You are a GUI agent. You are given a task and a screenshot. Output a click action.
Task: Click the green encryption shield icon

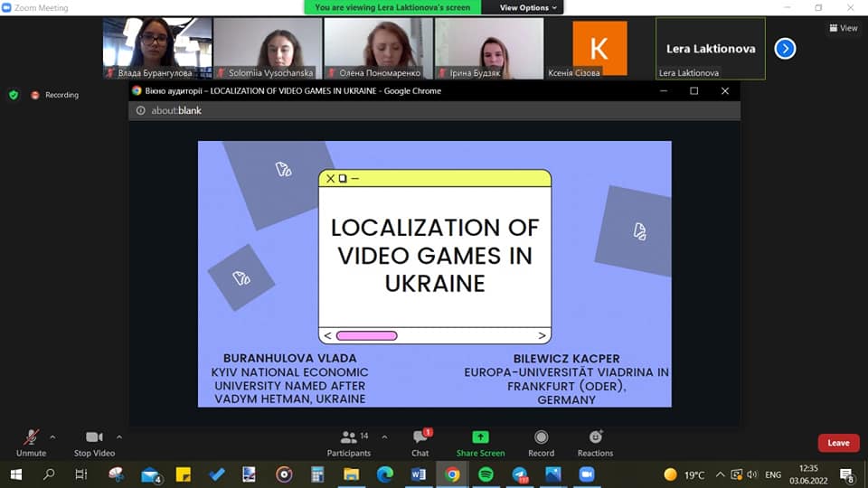pos(13,94)
